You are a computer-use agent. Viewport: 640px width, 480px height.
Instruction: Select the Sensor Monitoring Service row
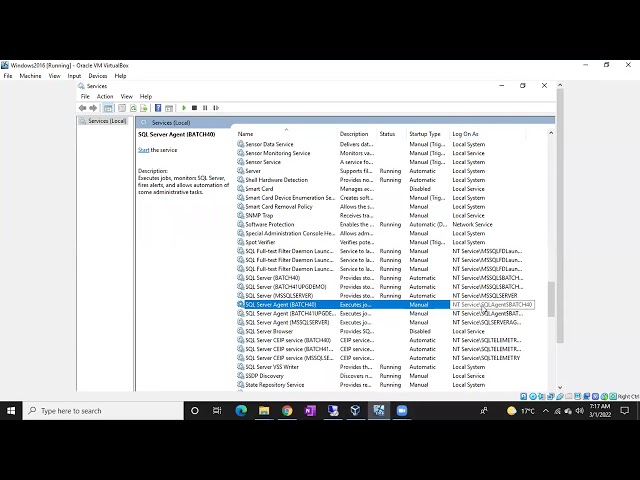pos(384,153)
